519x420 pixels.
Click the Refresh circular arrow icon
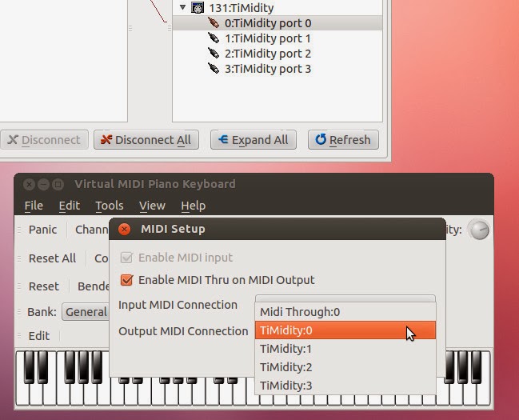coord(321,139)
